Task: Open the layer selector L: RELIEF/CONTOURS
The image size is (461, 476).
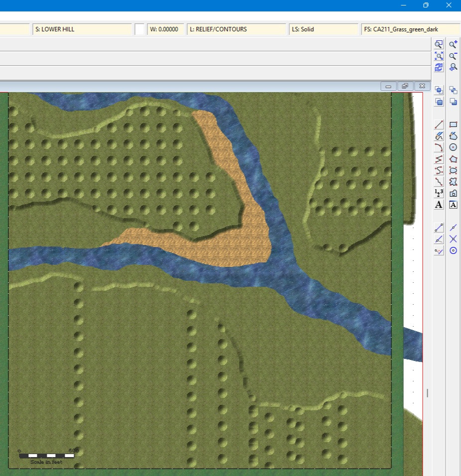Action: click(x=236, y=29)
